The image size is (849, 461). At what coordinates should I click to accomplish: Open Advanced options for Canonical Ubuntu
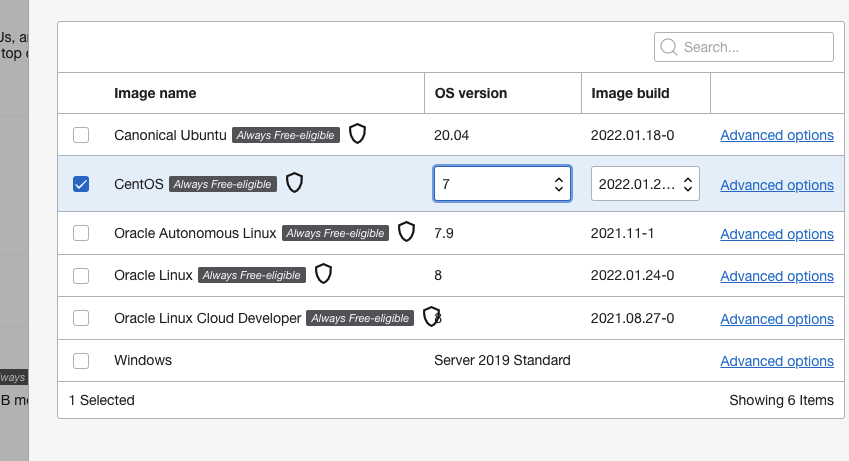point(777,135)
